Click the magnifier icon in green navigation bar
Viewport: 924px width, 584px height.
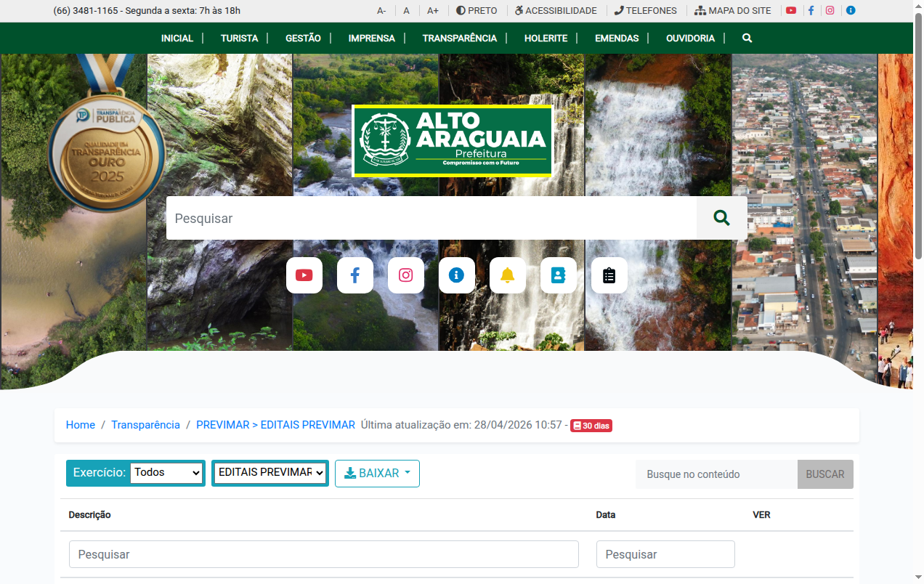pyautogui.click(x=747, y=38)
